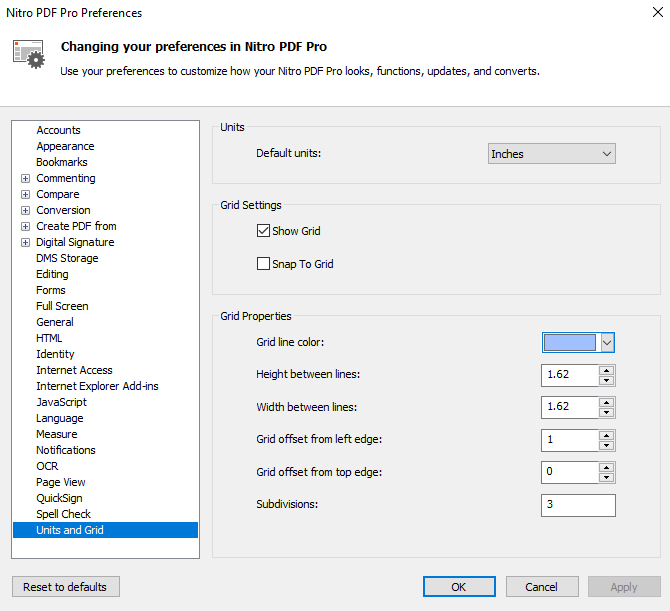Open Editing preferences
Screen dimensions: 670x611
[x=52, y=274]
